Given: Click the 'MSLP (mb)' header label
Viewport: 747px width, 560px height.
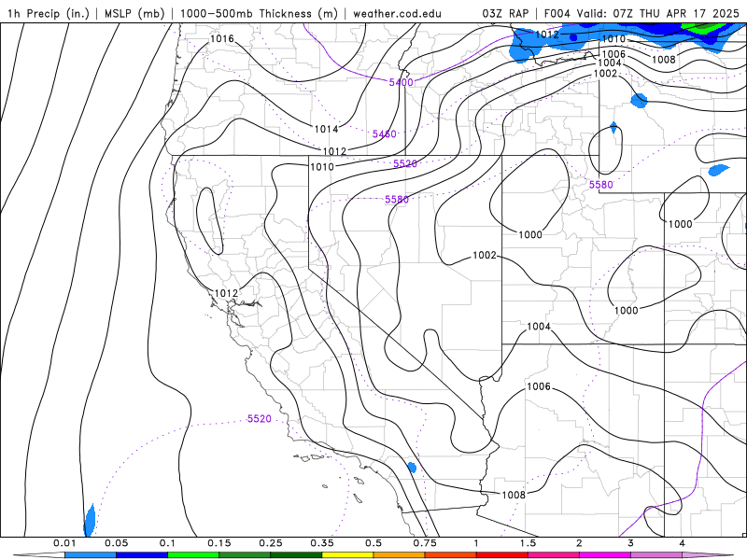Looking at the screenshot, I should click(x=134, y=13).
